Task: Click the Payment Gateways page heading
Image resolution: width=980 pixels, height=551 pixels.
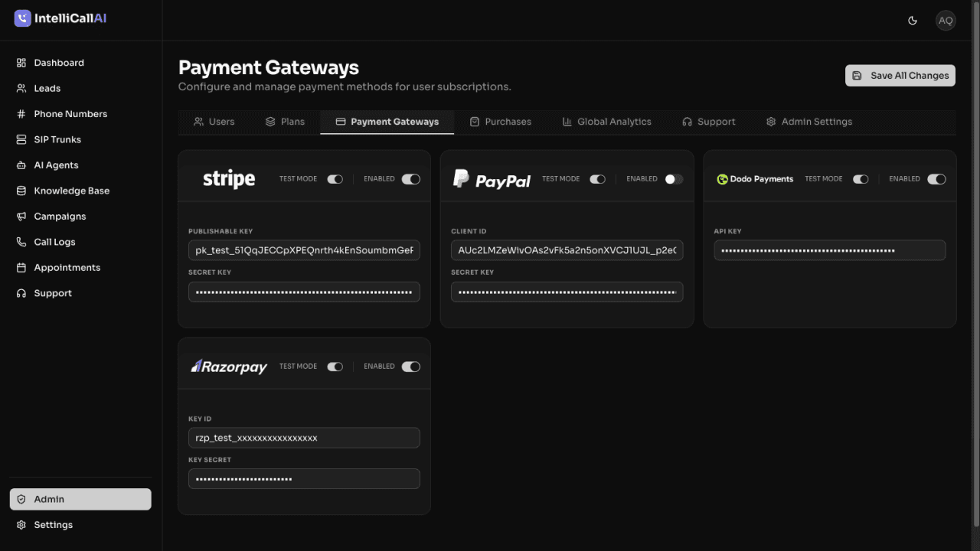Action: (269, 67)
